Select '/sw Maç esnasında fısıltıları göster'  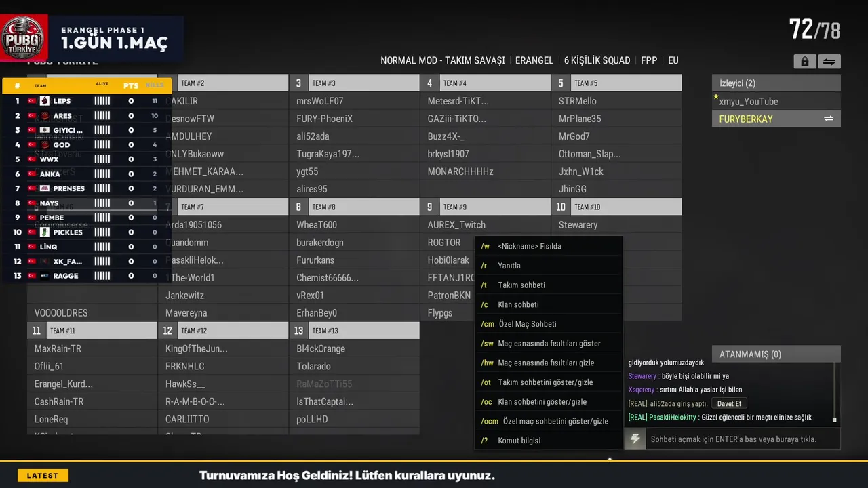coord(548,344)
